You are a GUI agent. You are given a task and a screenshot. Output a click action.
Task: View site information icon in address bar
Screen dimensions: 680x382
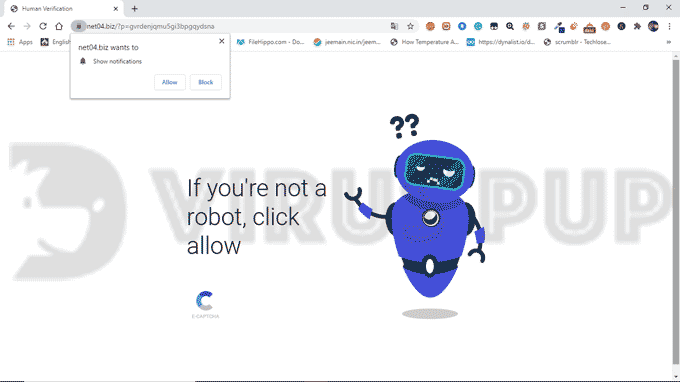(x=78, y=26)
